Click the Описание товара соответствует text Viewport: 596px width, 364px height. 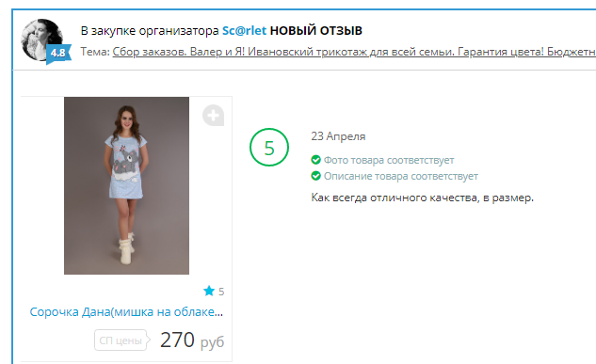tap(401, 176)
